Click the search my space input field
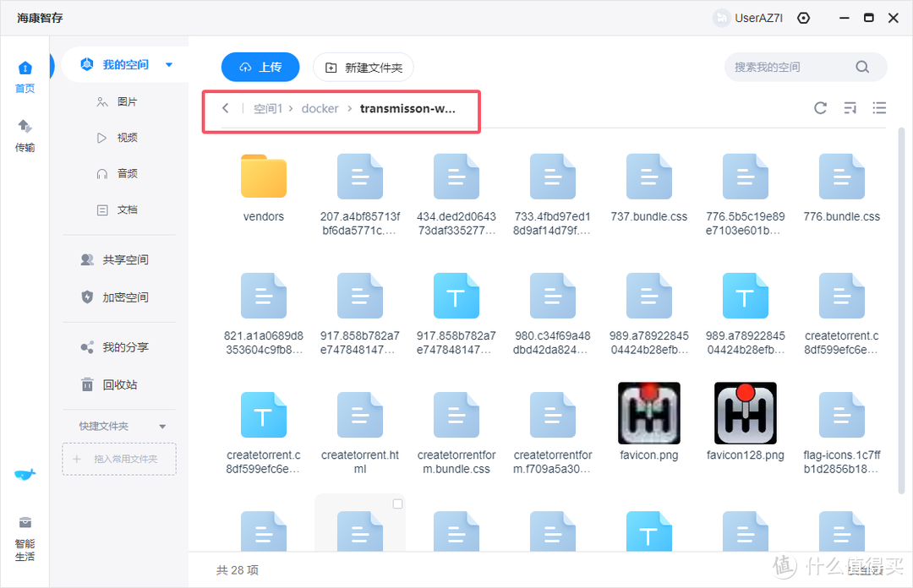 [790, 67]
